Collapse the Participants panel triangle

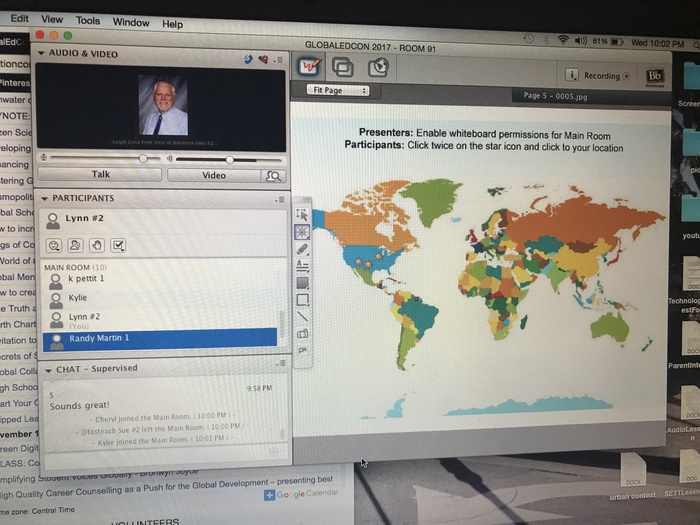44,199
